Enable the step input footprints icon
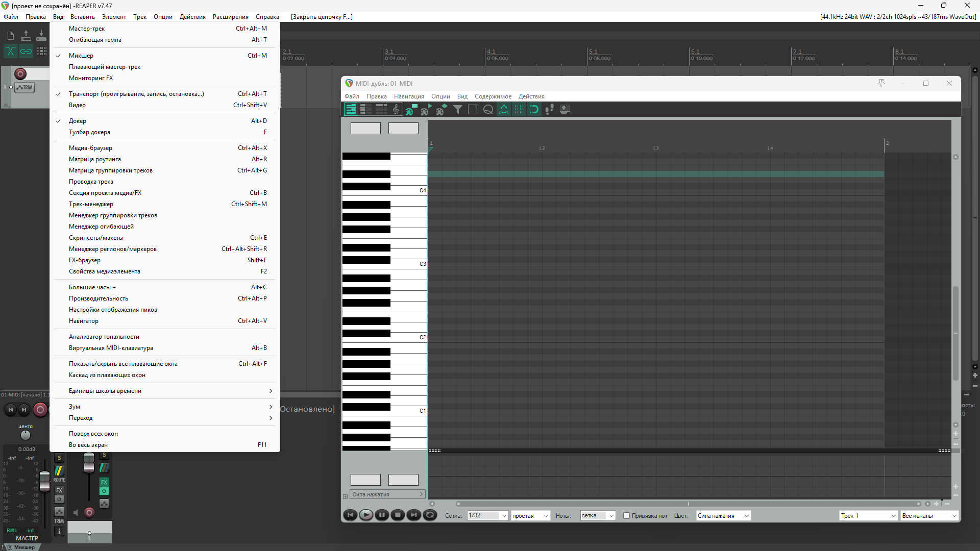The width and height of the screenshot is (980, 551). click(549, 109)
